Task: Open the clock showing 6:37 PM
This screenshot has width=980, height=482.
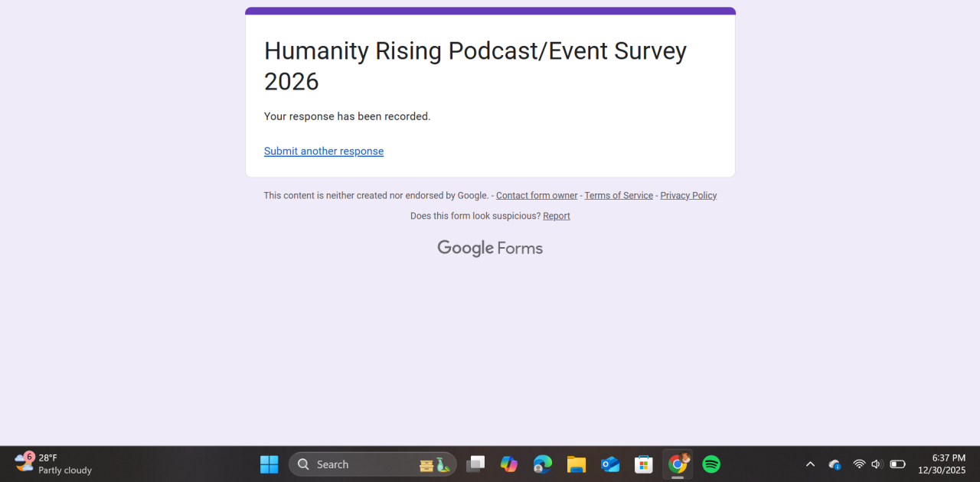Action: coord(942,464)
